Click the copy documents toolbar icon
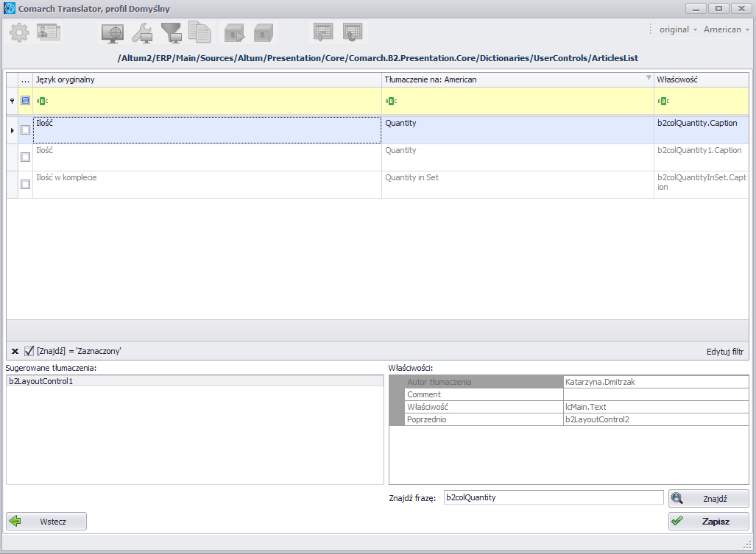Screen dimensions: 756x554 click(199, 32)
